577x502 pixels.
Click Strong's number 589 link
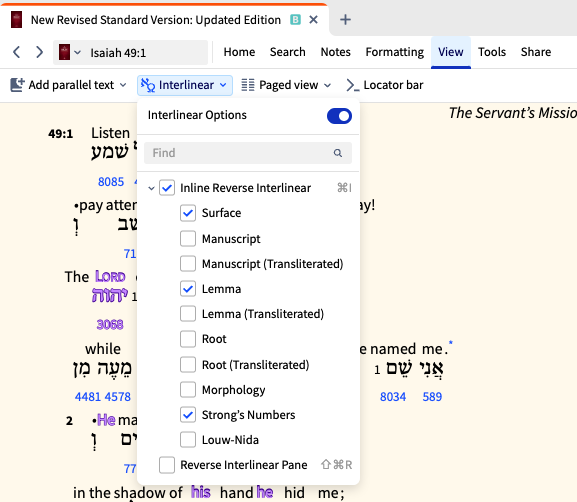coord(432,397)
